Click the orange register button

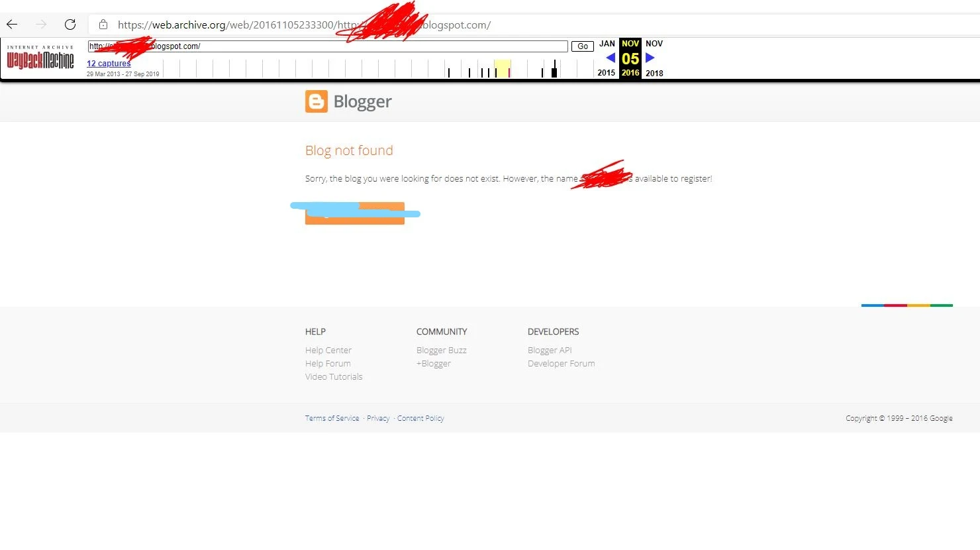355,213
